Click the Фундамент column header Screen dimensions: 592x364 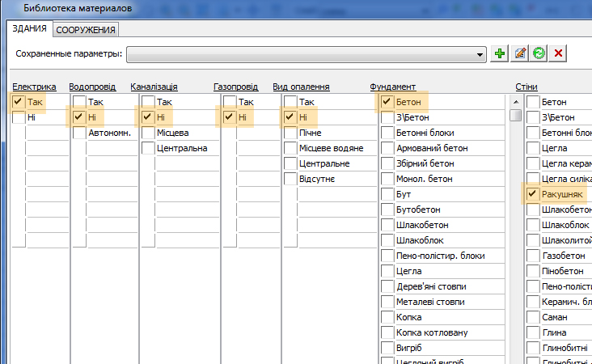392,86
